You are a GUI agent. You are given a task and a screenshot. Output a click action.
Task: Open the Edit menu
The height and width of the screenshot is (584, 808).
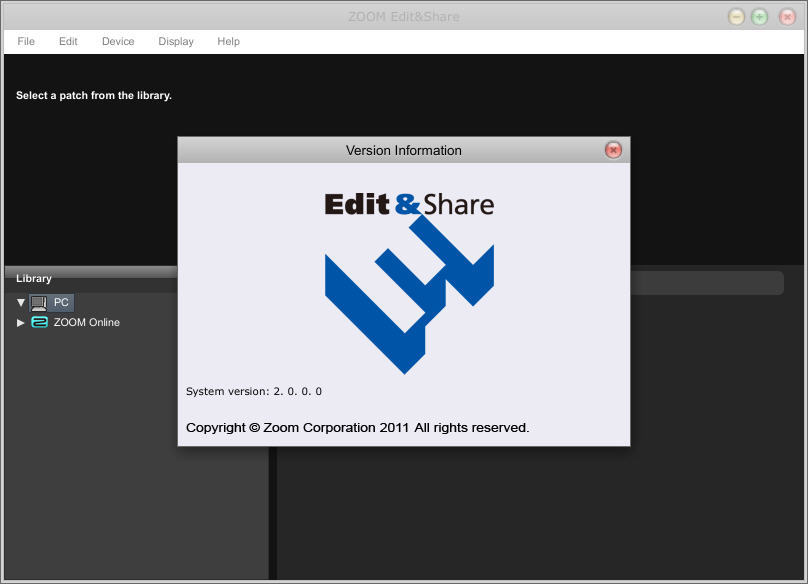tap(68, 41)
